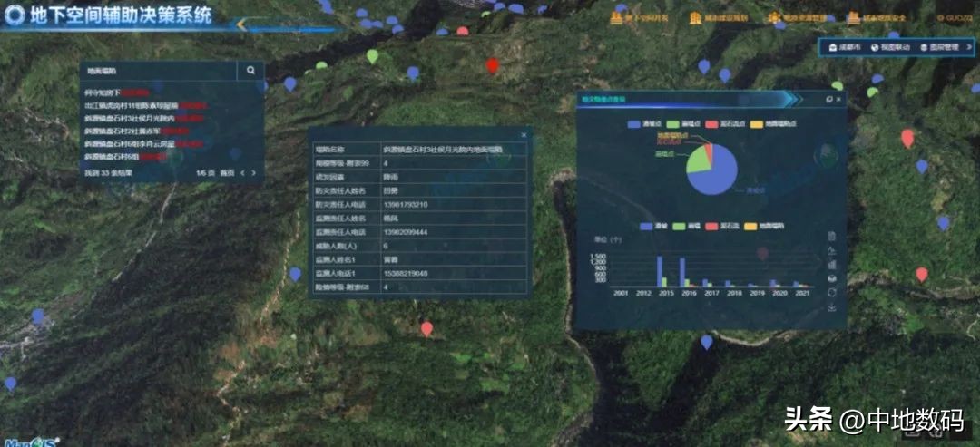980x447 pixels.
Task: Open data view icon in chart toolbox
Action: pyautogui.click(x=832, y=236)
